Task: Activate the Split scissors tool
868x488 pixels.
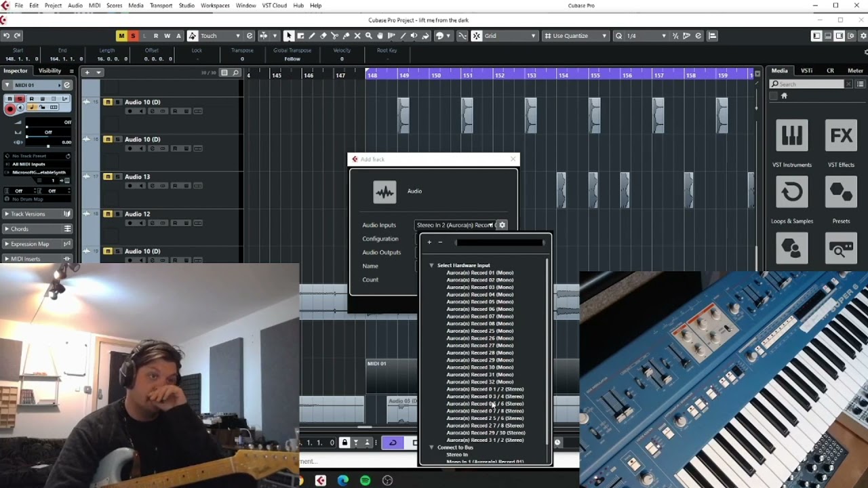Action: 335,36
